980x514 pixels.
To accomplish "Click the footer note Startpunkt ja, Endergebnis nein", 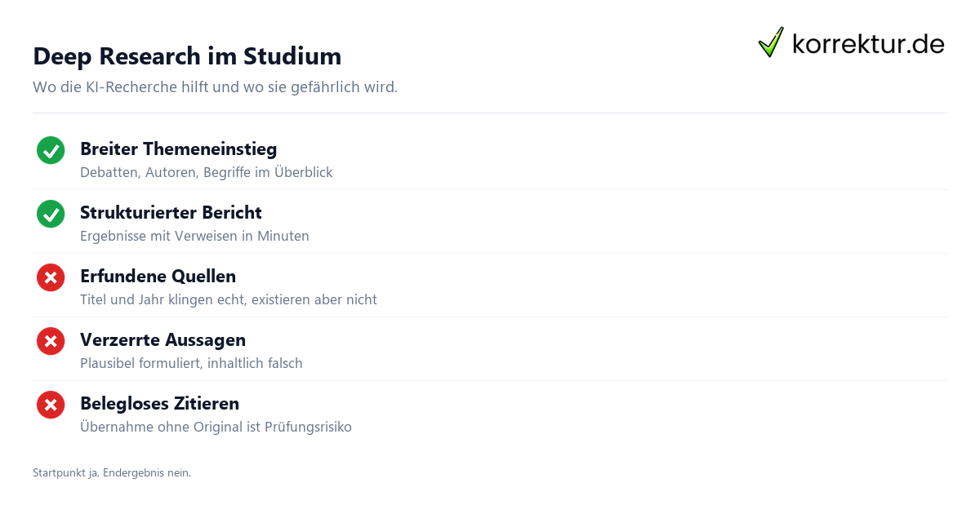I will coord(112,472).
